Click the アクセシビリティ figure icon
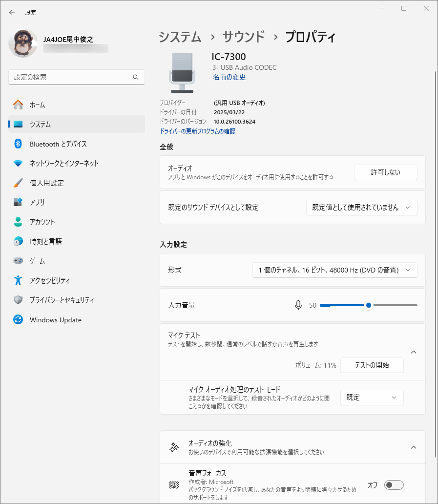 coord(18,280)
